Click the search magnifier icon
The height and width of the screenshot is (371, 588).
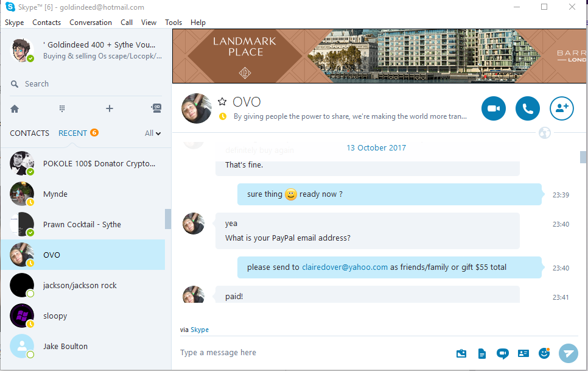(15, 84)
